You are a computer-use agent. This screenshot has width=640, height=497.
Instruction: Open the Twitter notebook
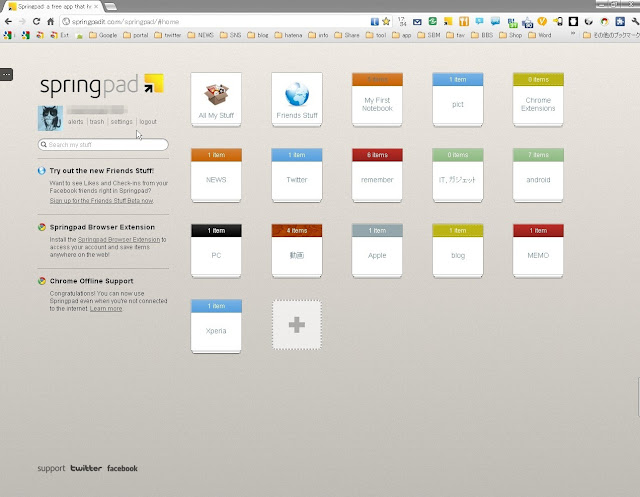(x=297, y=175)
